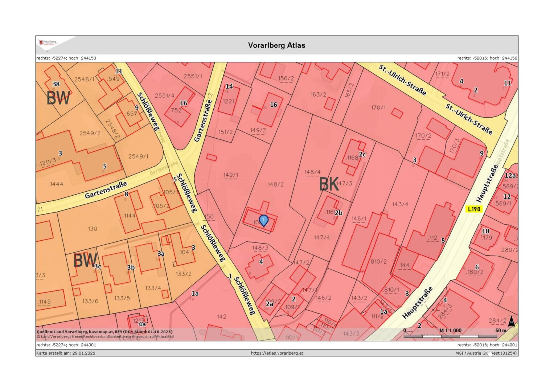Select parcel 147/4 on the map
This screenshot has width=554, height=392.
pyautogui.click(x=322, y=237)
